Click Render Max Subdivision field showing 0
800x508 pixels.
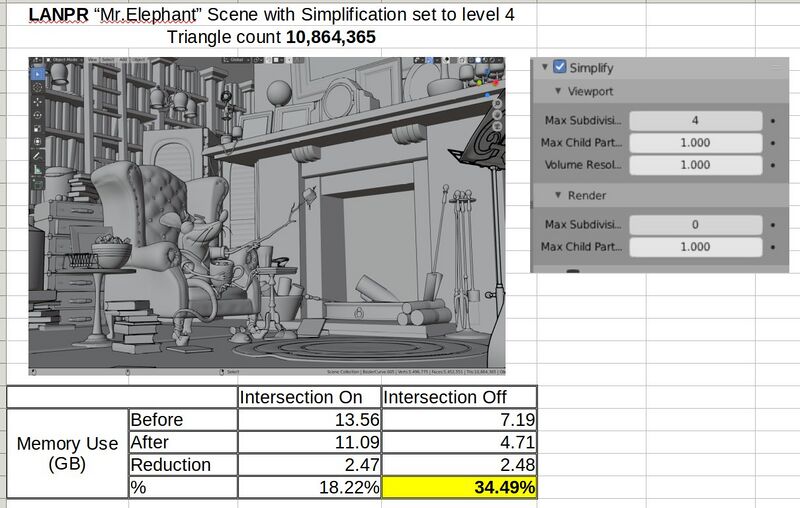(x=695, y=224)
